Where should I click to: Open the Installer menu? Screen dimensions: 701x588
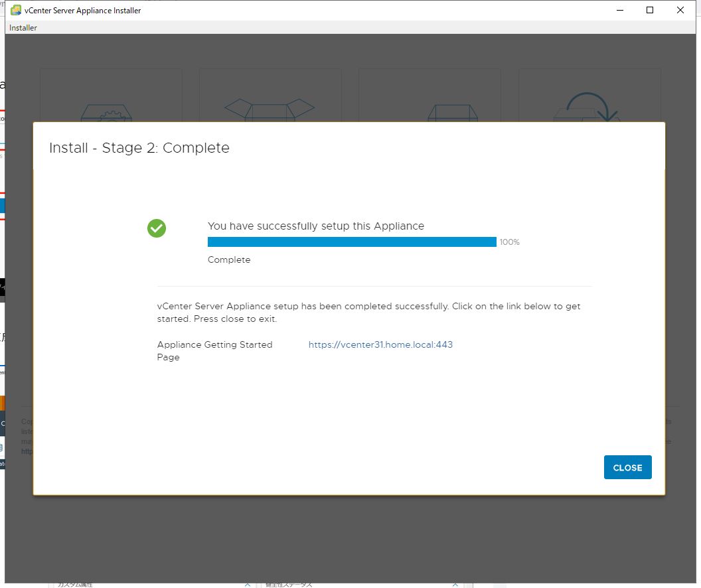23,28
